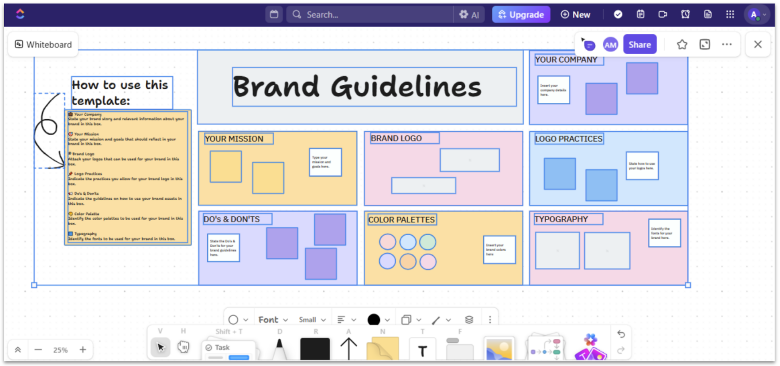This screenshot has width=780, height=366.
Task: Click the Upgrade button
Action: 521,14
